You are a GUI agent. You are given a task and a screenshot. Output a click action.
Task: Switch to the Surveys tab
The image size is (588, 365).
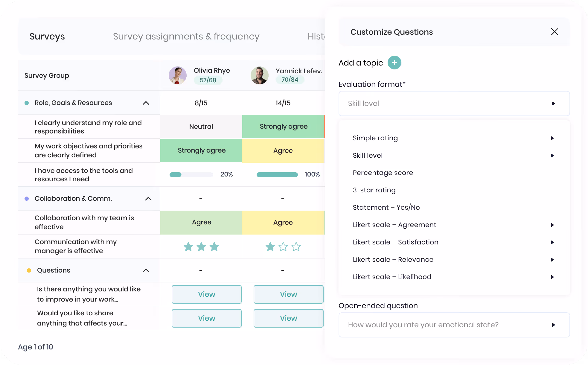tap(47, 36)
